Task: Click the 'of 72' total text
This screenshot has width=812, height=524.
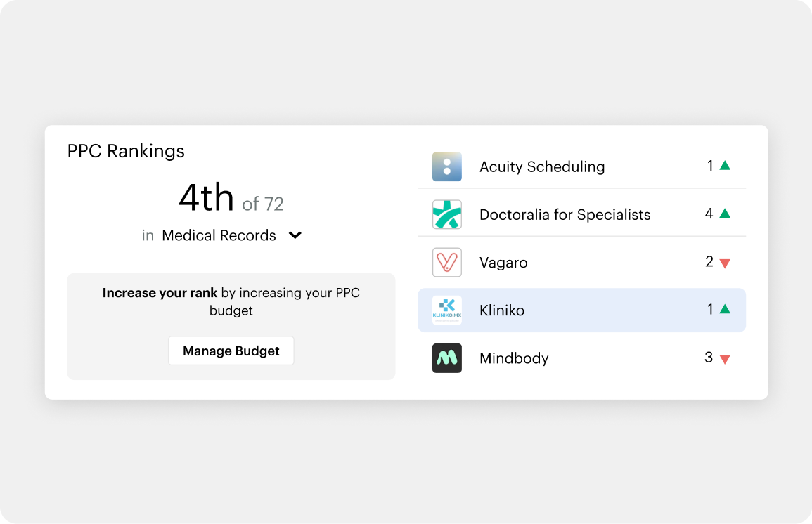Action: [x=263, y=204]
